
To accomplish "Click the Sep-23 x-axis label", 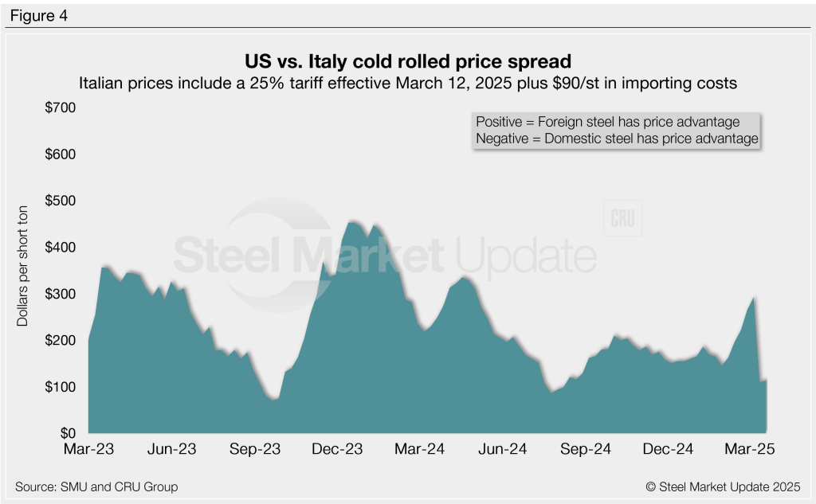I will click(255, 450).
